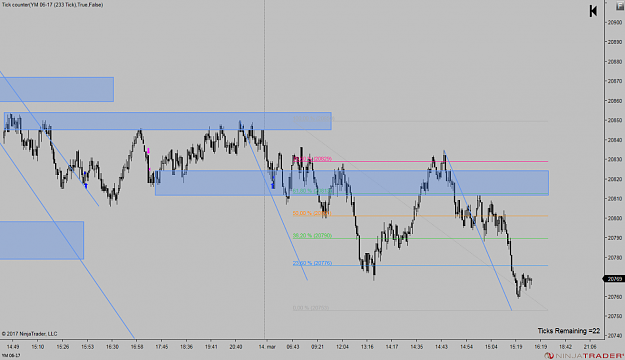Click 20870 on the price axis
The height and width of the screenshot is (360, 625).
tap(615, 81)
